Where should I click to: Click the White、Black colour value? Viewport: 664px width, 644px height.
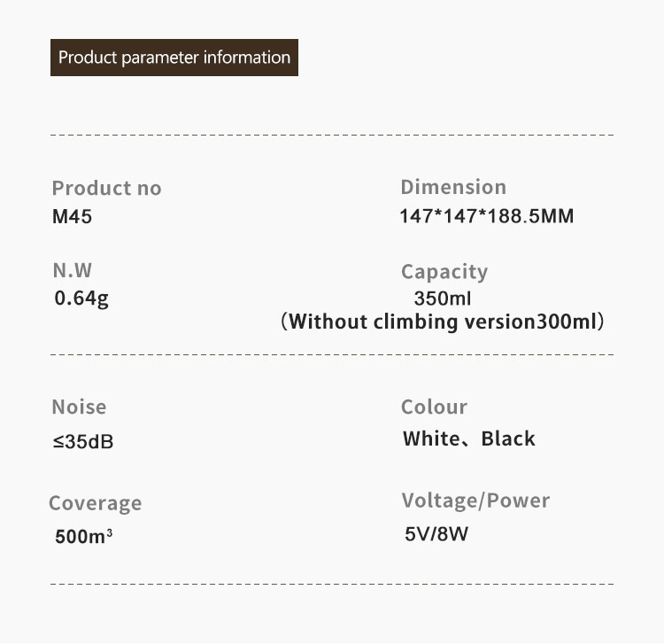click(x=468, y=438)
